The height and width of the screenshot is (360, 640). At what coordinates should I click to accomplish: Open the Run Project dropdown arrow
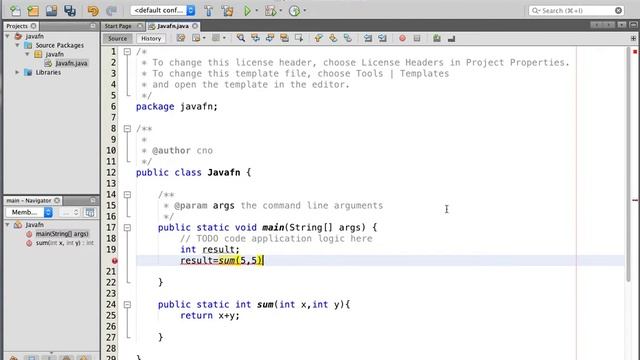click(x=257, y=10)
